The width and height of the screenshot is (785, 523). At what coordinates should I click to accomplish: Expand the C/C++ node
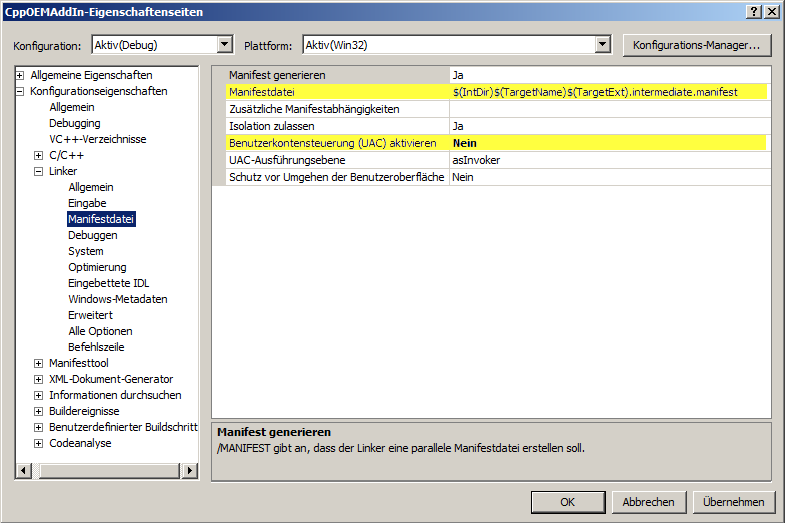click(x=39, y=155)
